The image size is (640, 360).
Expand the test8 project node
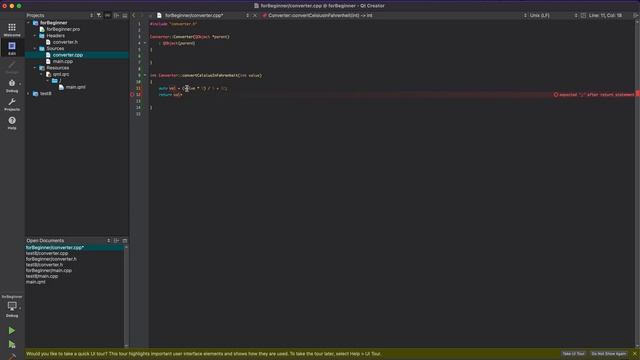[29, 93]
